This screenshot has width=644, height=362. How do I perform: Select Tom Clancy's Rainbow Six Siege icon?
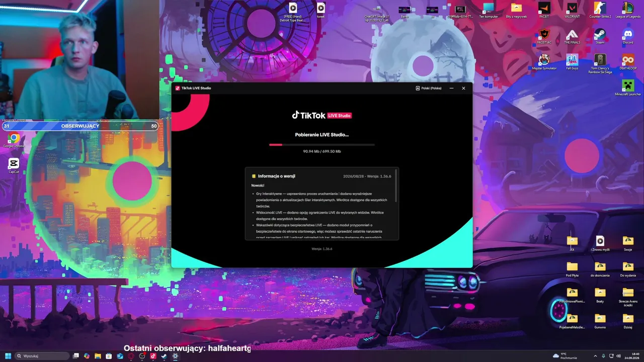click(x=600, y=63)
